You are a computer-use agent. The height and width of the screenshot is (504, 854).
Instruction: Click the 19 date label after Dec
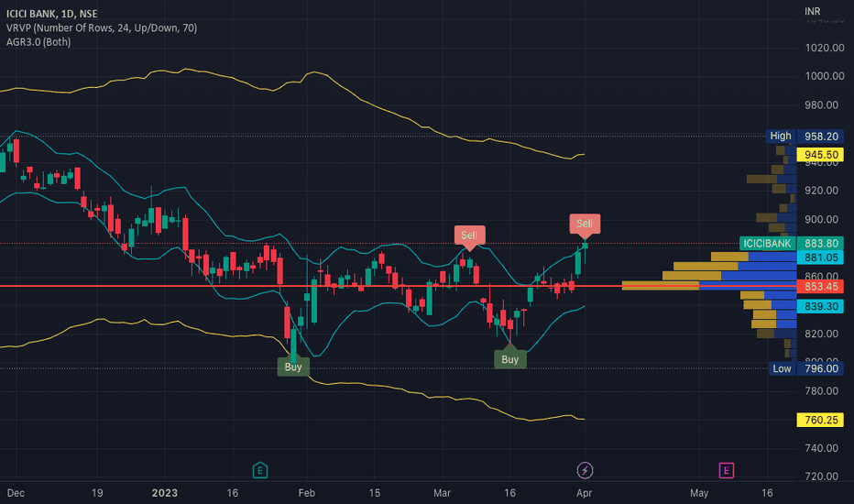coord(97,493)
